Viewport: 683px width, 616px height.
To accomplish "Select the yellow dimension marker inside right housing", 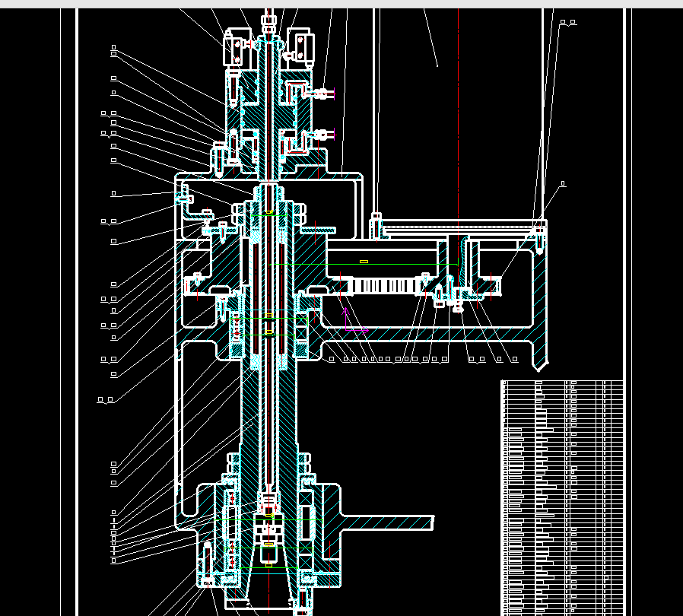I will tap(364, 262).
